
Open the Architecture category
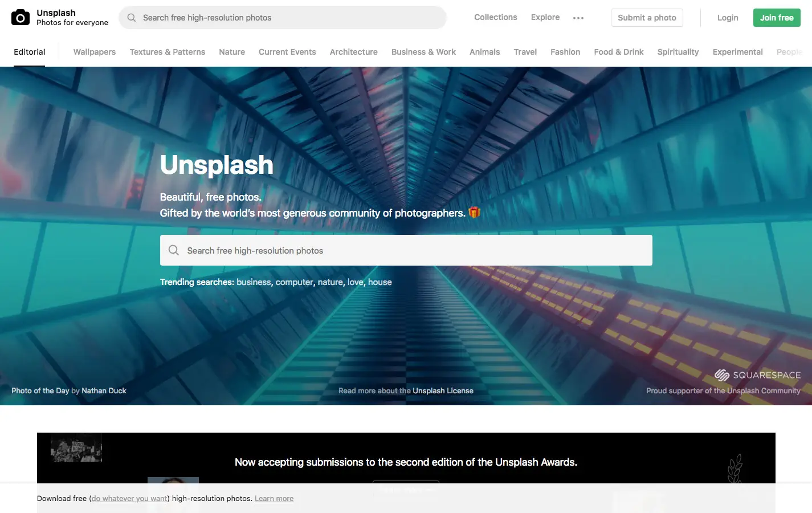click(354, 52)
